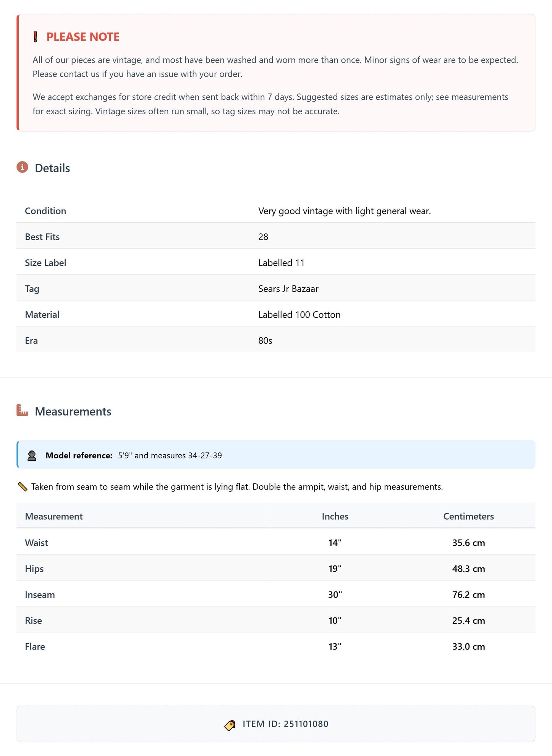The width and height of the screenshot is (552, 756).
Task: Click the Measurements ruler icon
Action: pyautogui.click(x=23, y=410)
